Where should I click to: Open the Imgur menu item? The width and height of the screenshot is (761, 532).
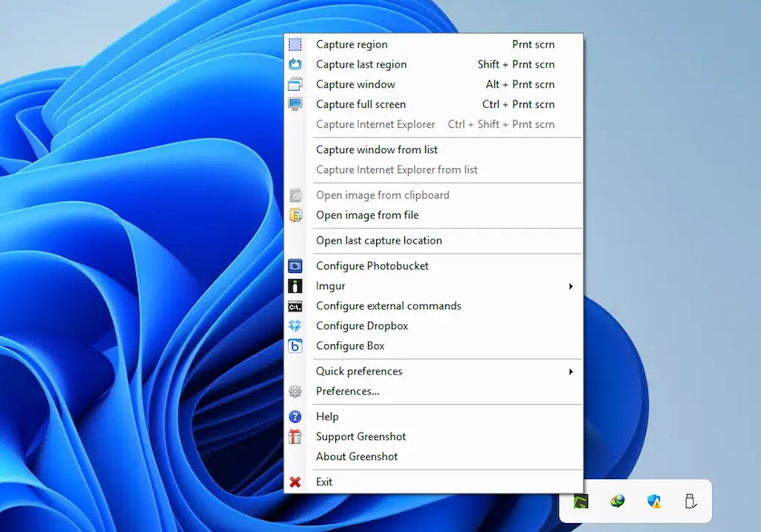pyautogui.click(x=433, y=286)
